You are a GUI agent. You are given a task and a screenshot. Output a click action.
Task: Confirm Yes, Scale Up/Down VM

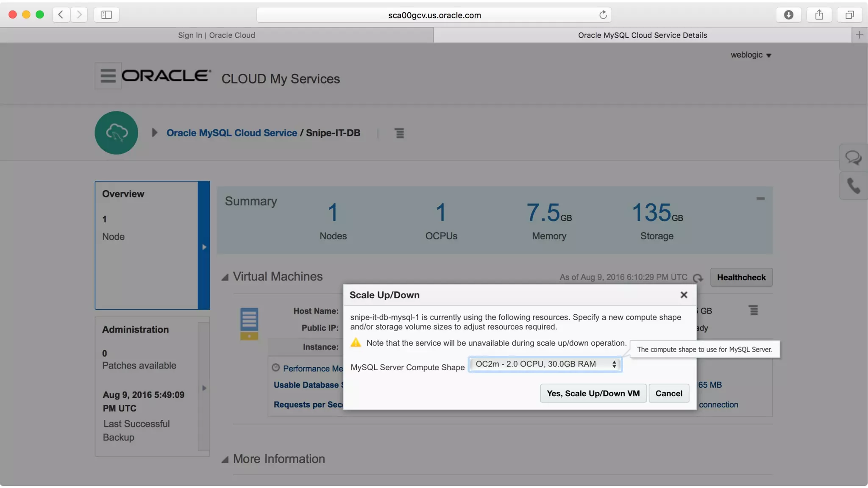593,394
